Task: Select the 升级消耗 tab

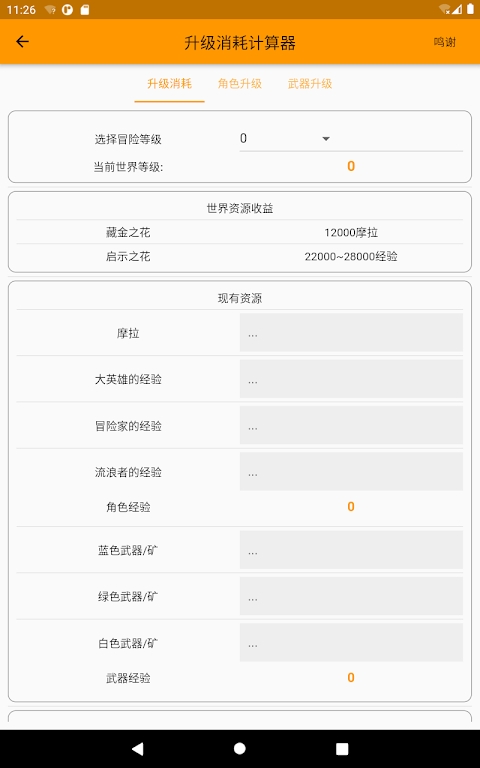Action: [169, 84]
